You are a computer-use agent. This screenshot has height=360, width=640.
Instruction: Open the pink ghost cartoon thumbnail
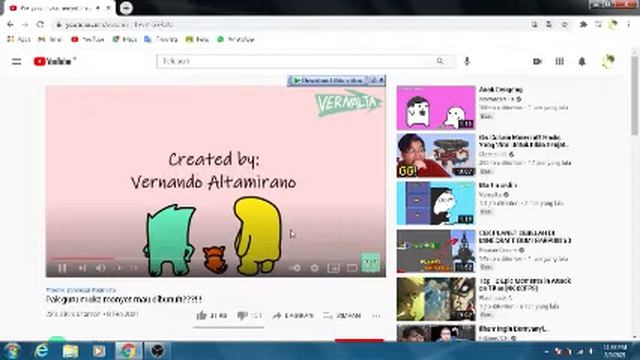pos(436,108)
